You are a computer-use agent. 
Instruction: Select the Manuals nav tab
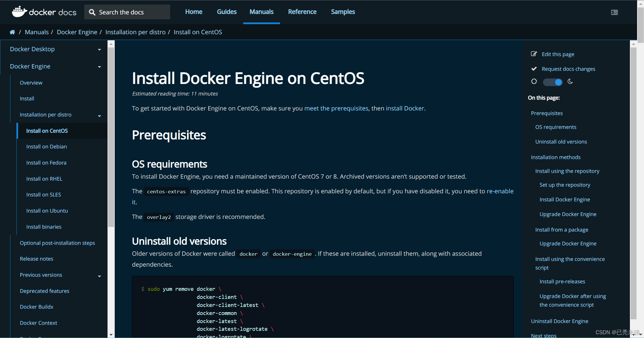point(261,12)
